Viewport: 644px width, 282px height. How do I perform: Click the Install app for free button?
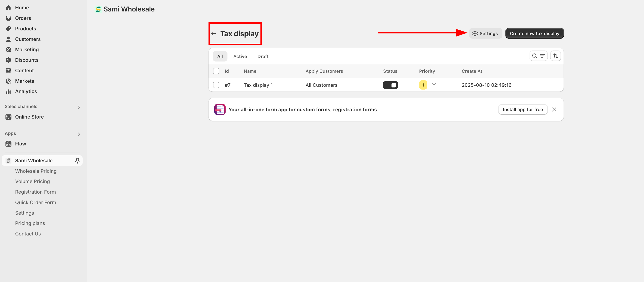(x=523, y=109)
